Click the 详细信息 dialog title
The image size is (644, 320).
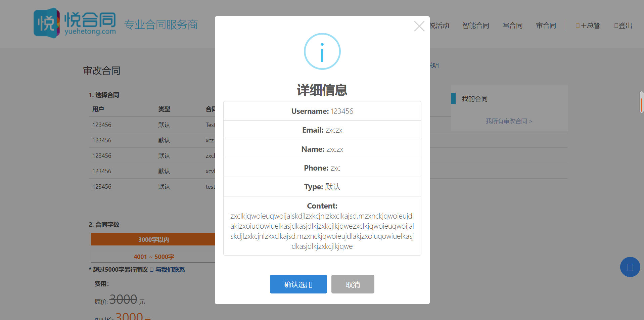pyautogui.click(x=322, y=90)
